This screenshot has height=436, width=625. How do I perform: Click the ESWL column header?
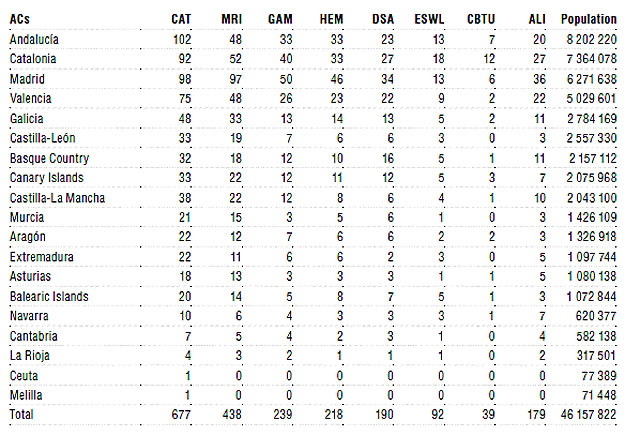[x=429, y=19]
